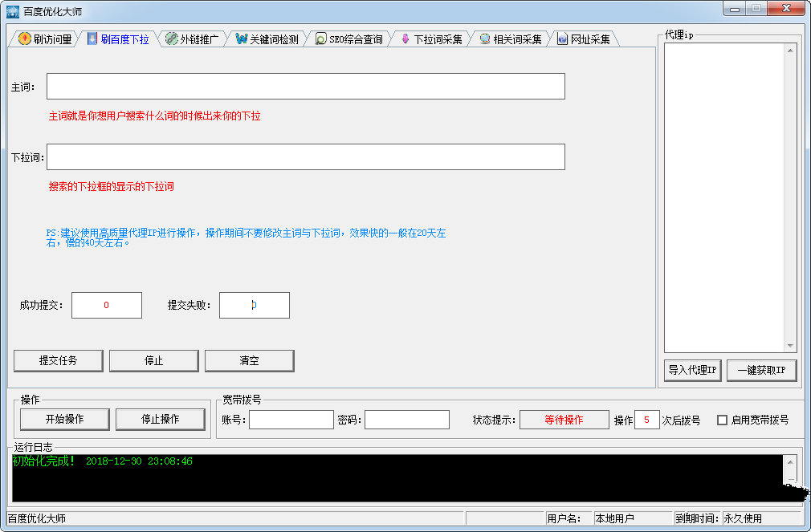Click inside the 代理ip list box
811x532 pixels.
click(724, 197)
